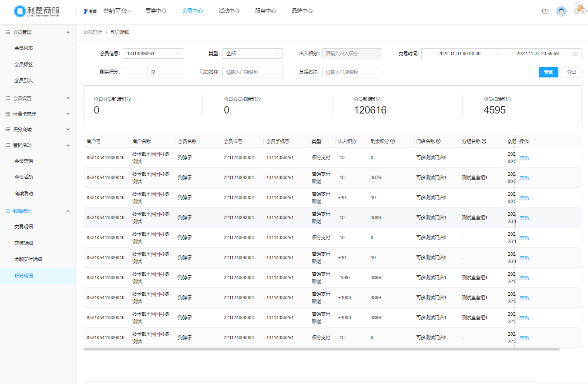Collapse the 会员管理 sidebar section
The width and height of the screenshot is (588, 384).
68,32
